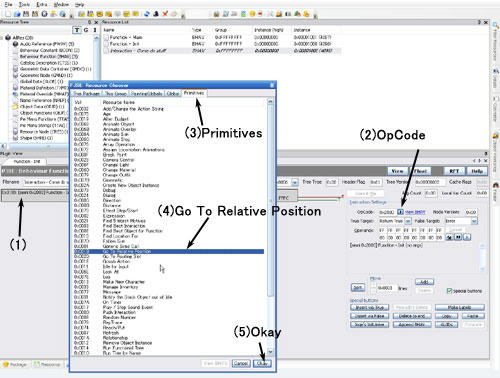Toggle the Special buttons checkbox
Viewport: 500px width, 378px height.
449,291
